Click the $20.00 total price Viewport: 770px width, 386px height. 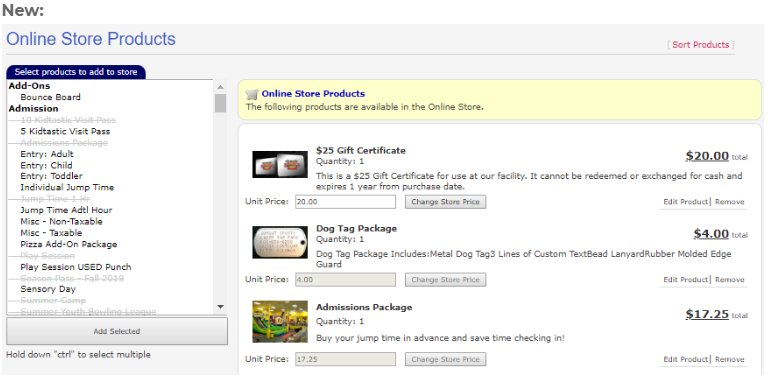coord(707,156)
